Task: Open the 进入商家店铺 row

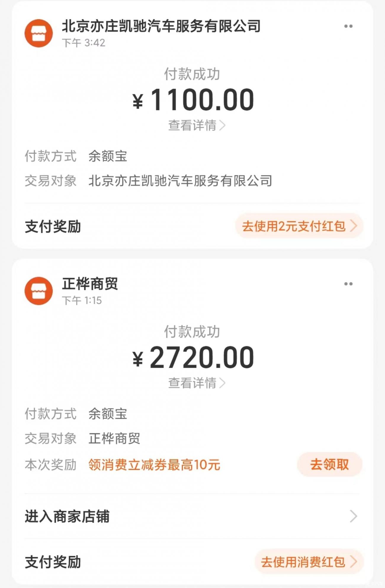Action: pyautogui.click(x=191, y=516)
